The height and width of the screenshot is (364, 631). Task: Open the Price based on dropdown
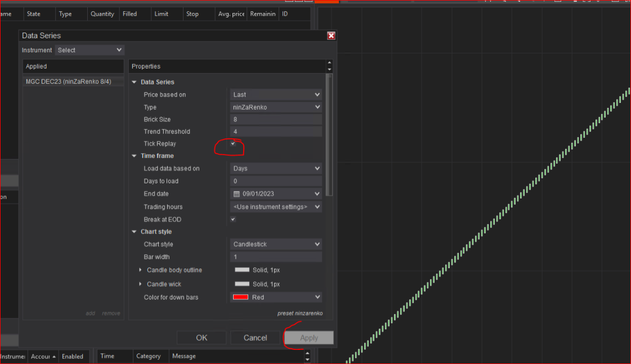276,95
